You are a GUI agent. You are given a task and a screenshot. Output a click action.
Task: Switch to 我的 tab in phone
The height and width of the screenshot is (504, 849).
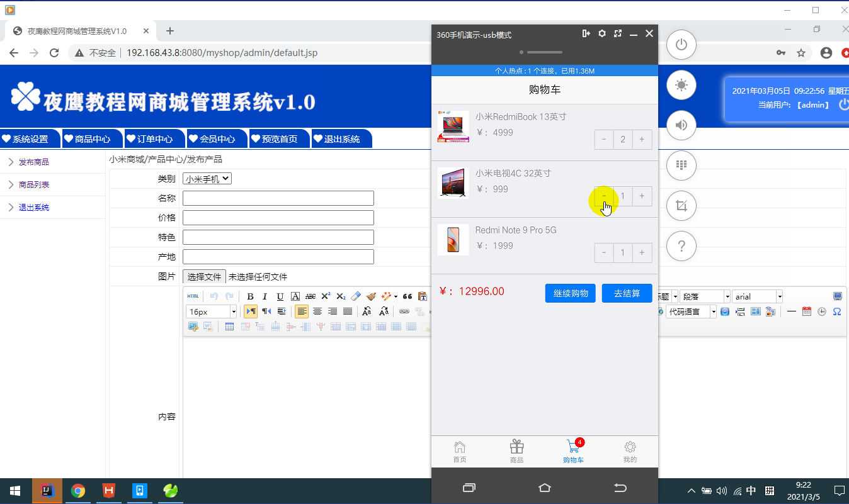(630, 452)
